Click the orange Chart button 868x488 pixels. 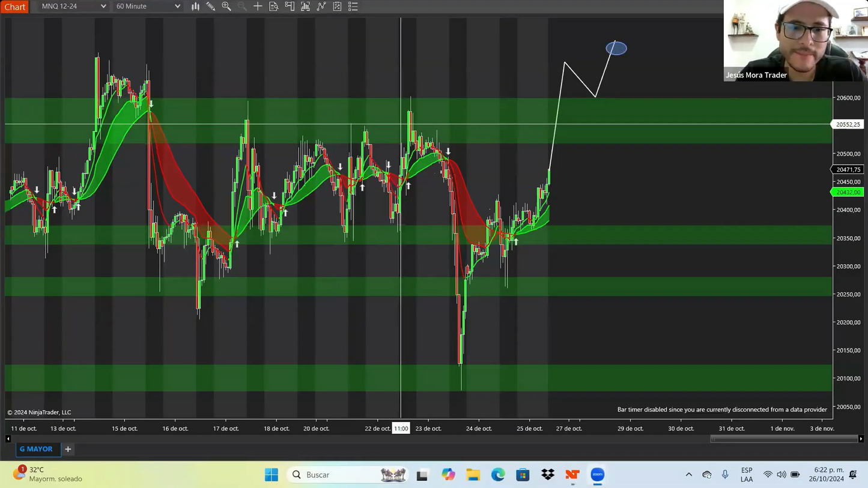click(14, 7)
